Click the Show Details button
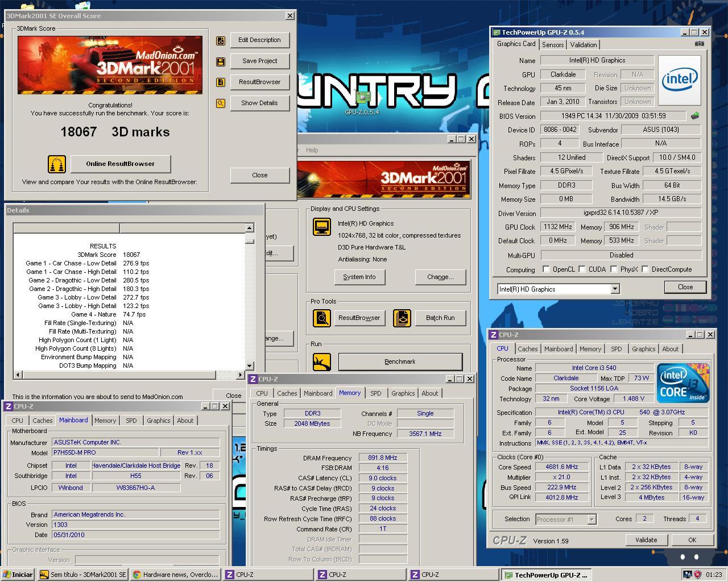 pos(259,103)
